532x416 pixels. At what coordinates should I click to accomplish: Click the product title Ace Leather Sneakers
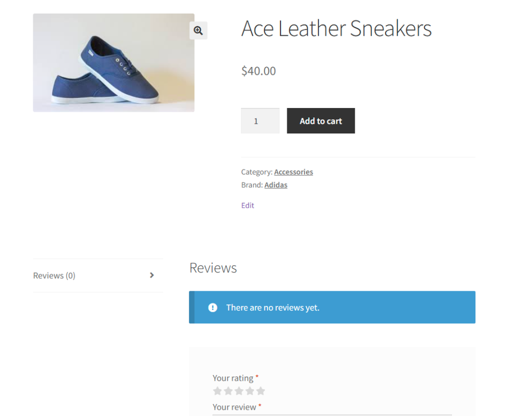pos(336,29)
